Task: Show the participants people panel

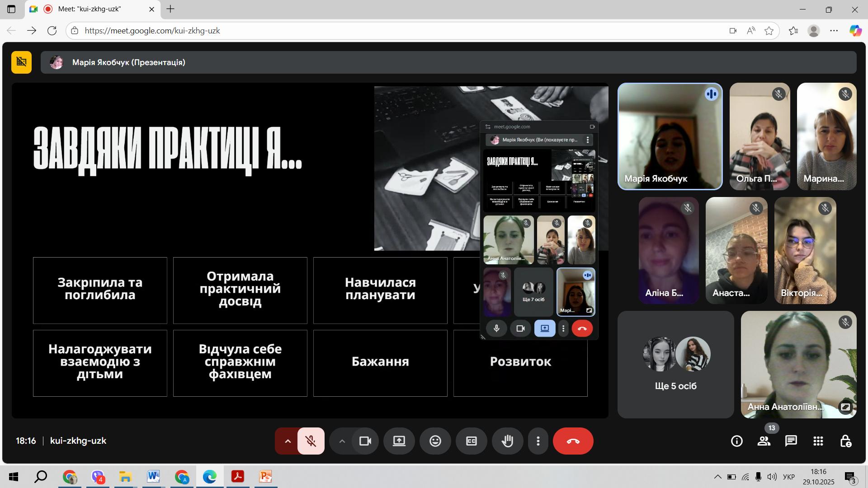Action: point(764,441)
